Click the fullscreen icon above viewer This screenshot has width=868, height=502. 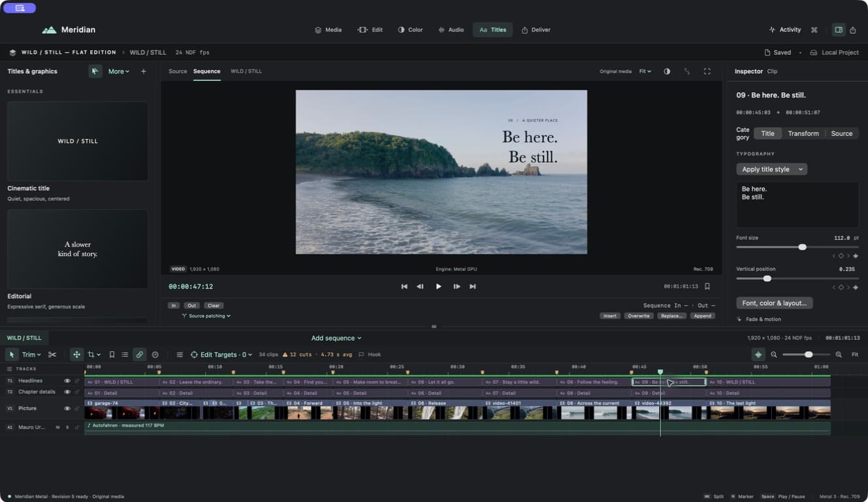point(707,71)
